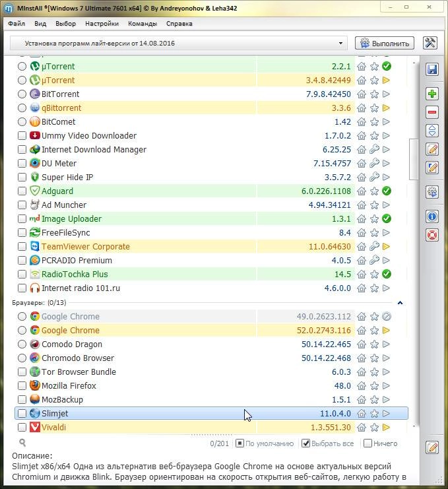Click the blocked icon for Google Chrome 49.0.2623.112
The height and width of the screenshot is (489, 448).
(x=387, y=317)
